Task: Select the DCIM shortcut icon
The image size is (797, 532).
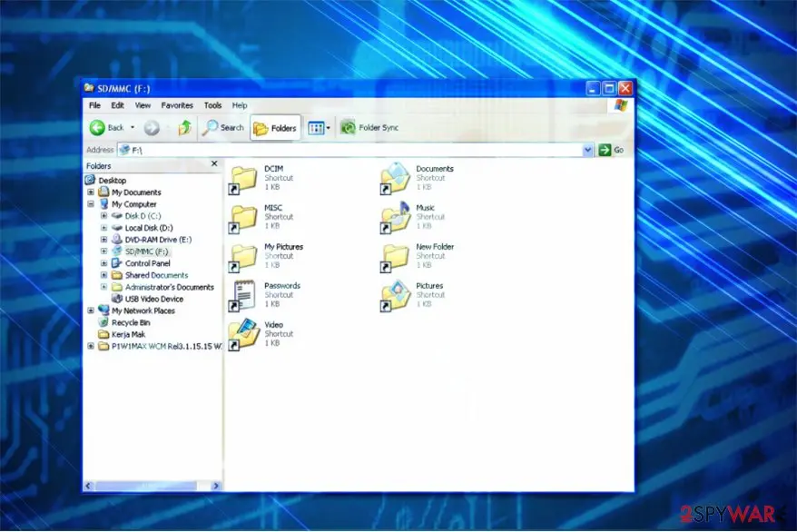Action: click(x=243, y=180)
